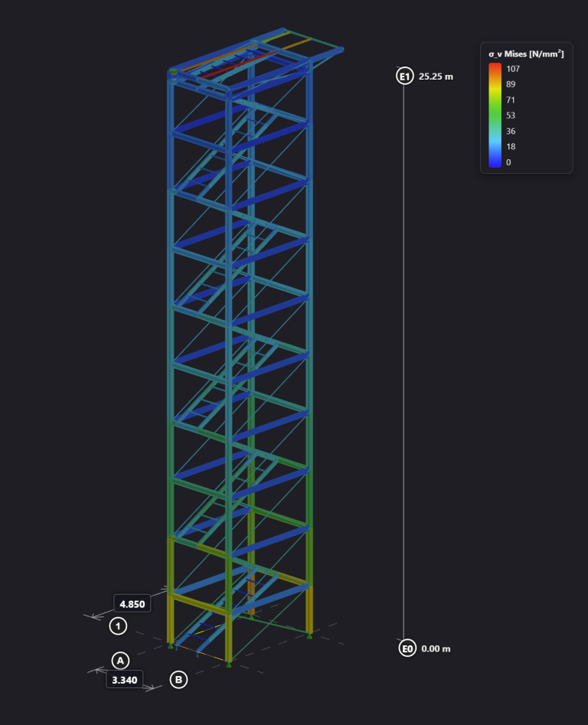Click the E0 level marker circle
Screen dimensions: 588x725
[x=407, y=648]
